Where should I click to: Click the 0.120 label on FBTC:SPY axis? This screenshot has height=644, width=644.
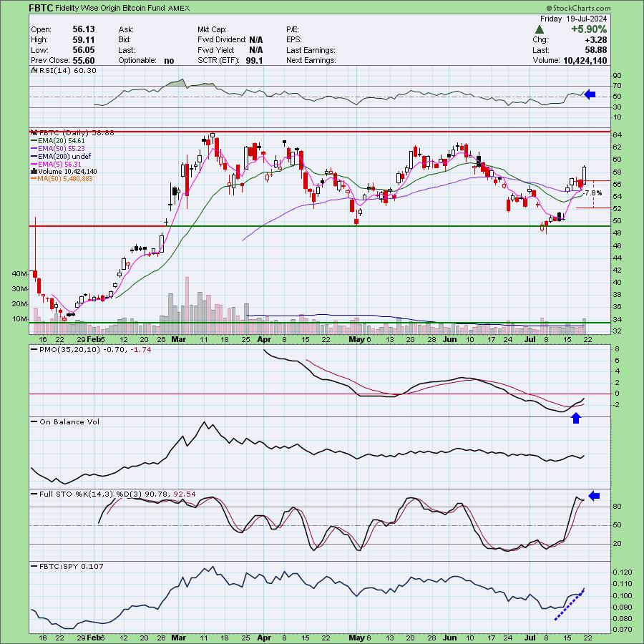623,572
